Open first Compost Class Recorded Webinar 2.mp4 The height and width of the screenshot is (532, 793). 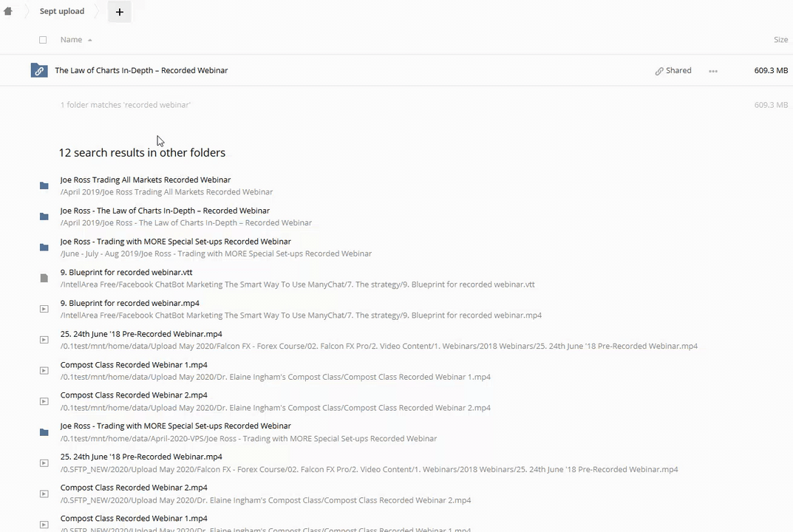(134, 395)
